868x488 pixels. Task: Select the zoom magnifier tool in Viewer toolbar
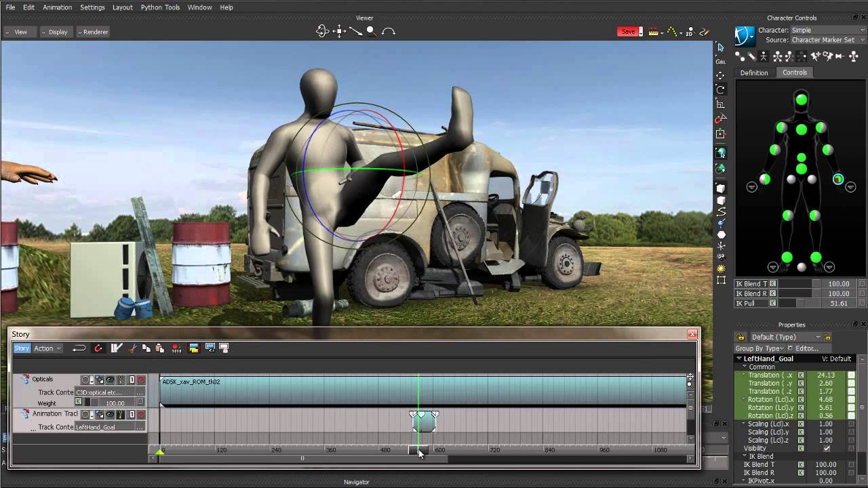(372, 31)
